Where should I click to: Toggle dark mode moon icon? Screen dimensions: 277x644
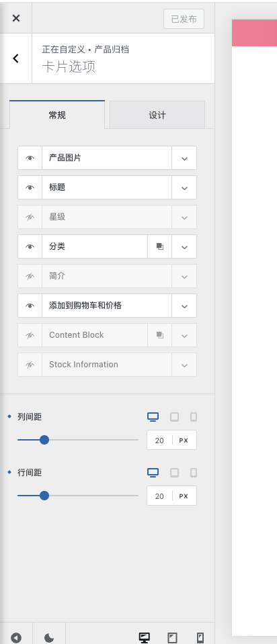[49, 638]
